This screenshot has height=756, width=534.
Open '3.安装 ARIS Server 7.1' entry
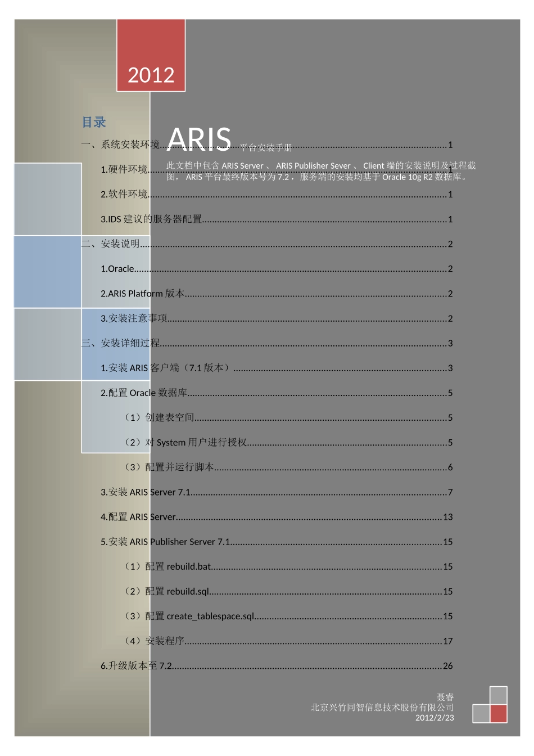pyautogui.click(x=277, y=492)
